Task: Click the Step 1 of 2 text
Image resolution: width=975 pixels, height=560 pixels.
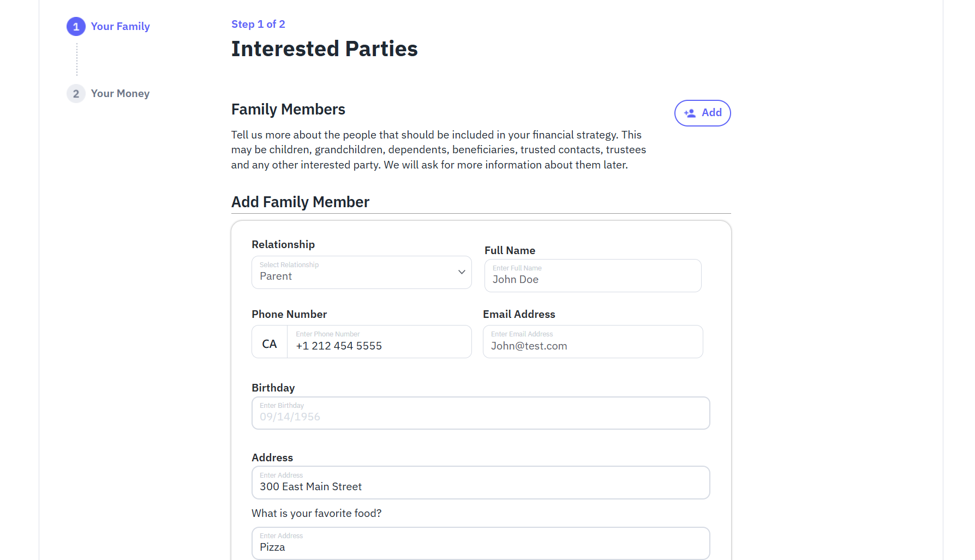Action: (x=258, y=25)
